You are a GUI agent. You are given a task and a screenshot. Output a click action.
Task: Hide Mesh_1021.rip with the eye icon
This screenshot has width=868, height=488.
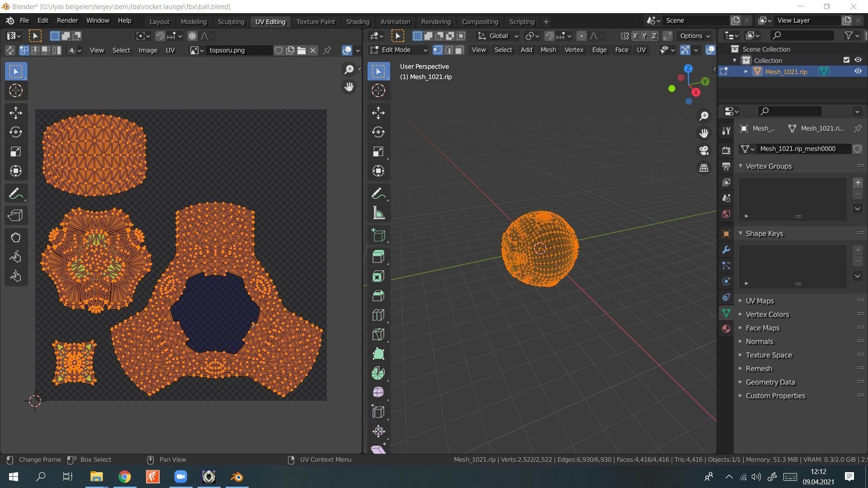858,71
